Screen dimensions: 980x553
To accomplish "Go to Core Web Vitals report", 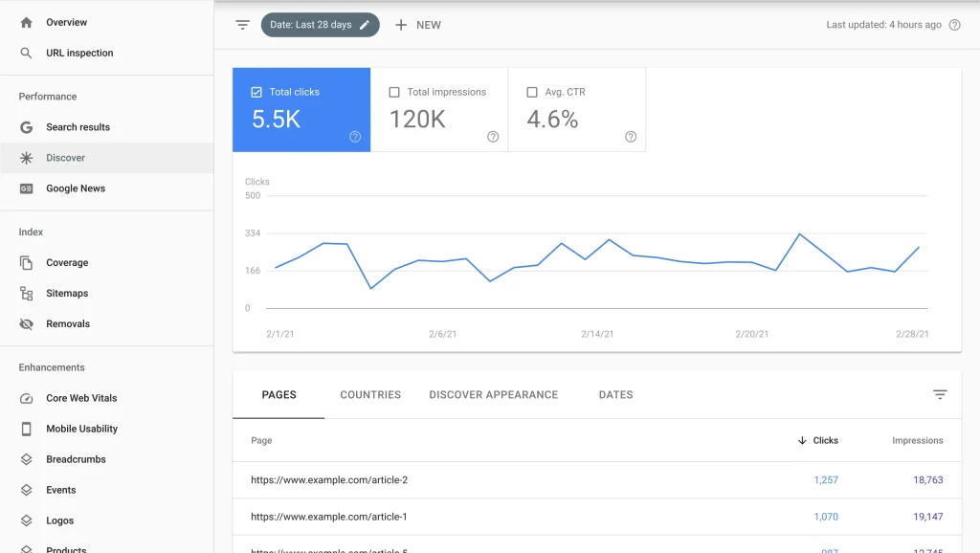I will coord(81,398).
